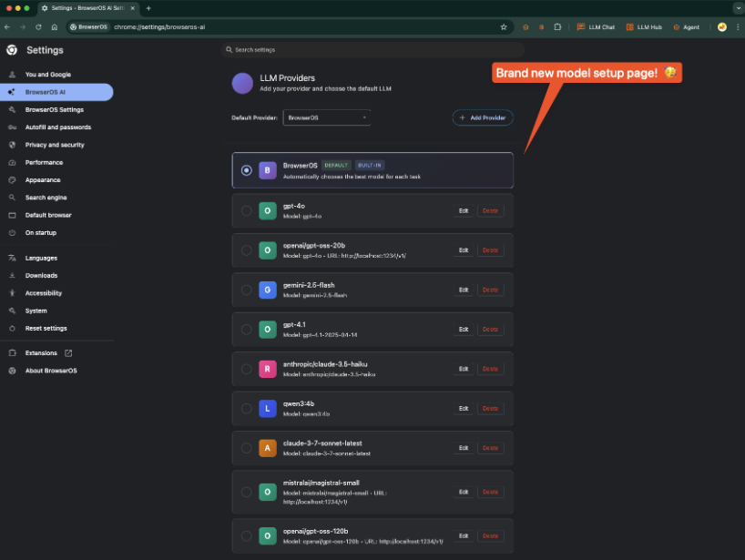
Task: Click the profile avatar icon
Action: (x=721, y=27)
